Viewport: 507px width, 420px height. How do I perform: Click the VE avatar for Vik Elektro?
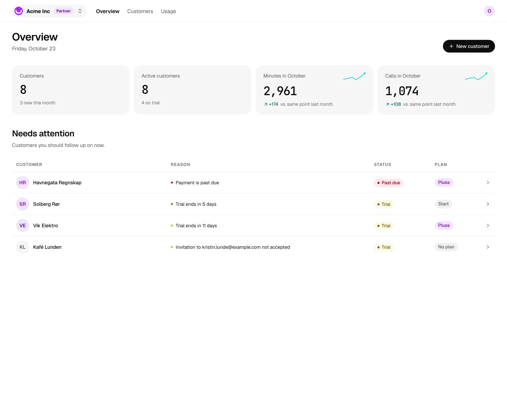pos(22,226)
